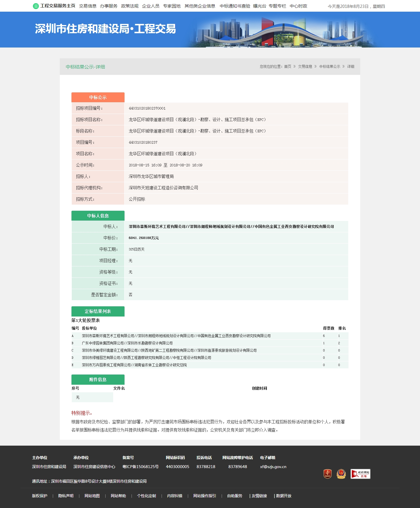The height and width of the screenshot is (508, 420).
Task: Click the 交易信息 breadcrumb link
Action: (305, 66)
